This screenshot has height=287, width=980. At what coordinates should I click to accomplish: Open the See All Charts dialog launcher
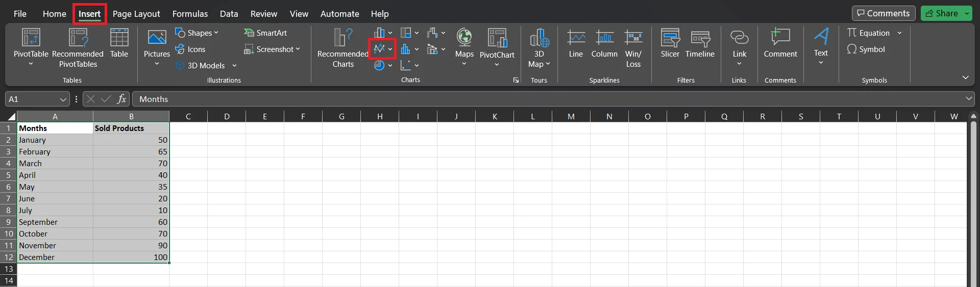516,80
